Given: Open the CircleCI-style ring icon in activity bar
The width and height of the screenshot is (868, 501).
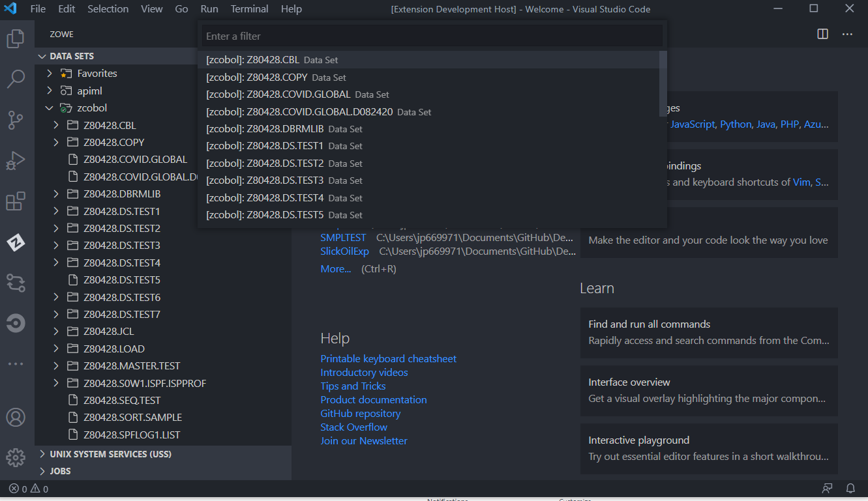Looking at the screenshot, I should pyautogui.click(x=16, y=323).
